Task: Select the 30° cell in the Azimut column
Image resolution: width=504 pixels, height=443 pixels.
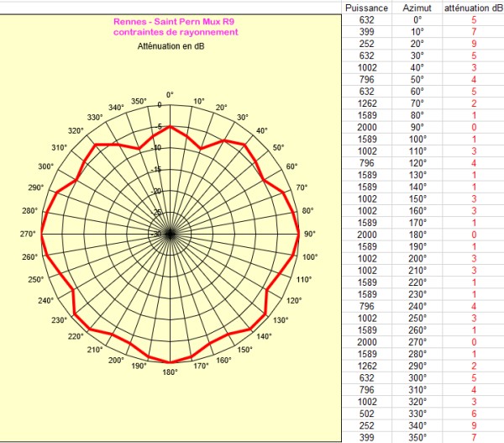Action: click(x=417, y=55)
